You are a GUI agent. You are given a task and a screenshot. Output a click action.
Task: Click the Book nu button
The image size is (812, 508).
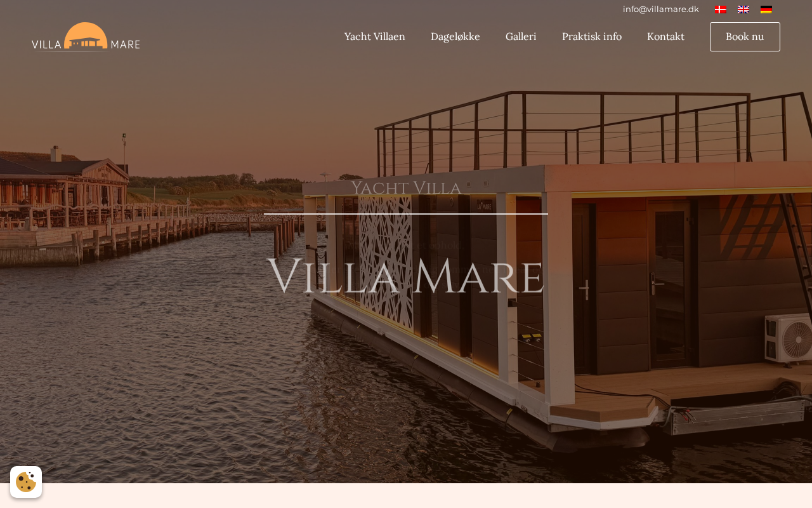click(x=745, y=37)
